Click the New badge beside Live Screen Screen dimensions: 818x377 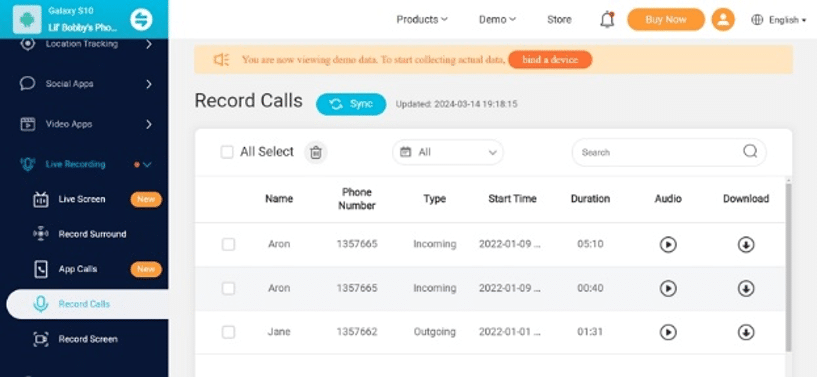click(146, 199)
